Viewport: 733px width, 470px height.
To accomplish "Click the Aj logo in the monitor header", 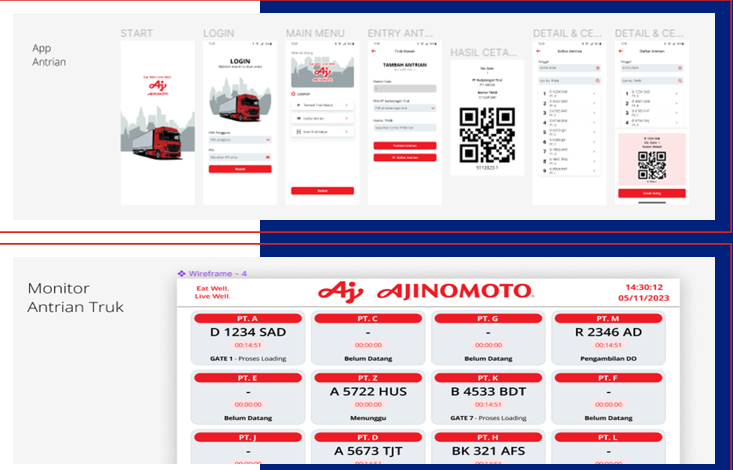I will (x=340, y=292).
